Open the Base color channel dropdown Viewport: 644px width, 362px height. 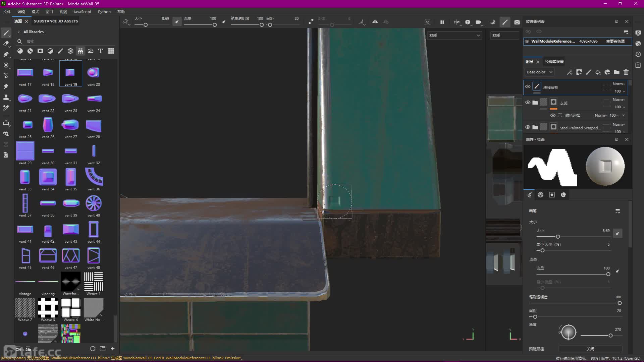pos(539,72)
